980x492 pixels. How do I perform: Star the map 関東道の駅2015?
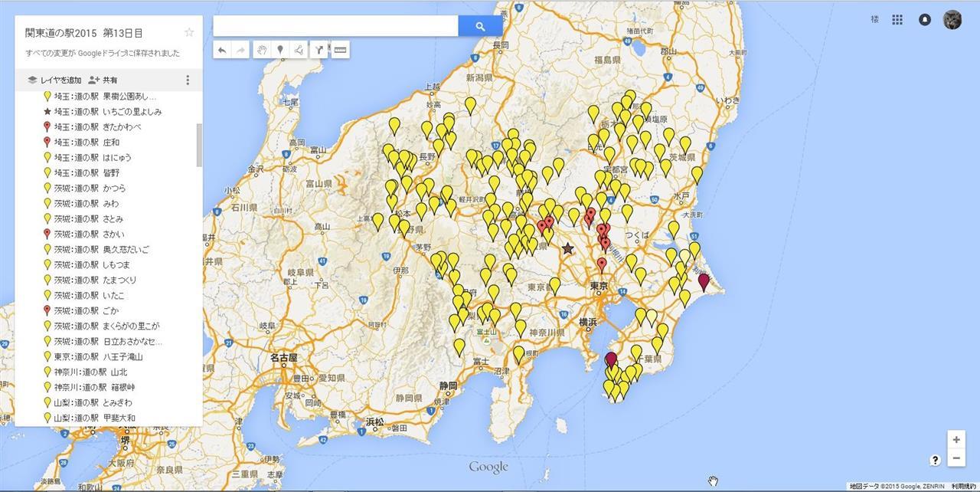coord(189,32)
